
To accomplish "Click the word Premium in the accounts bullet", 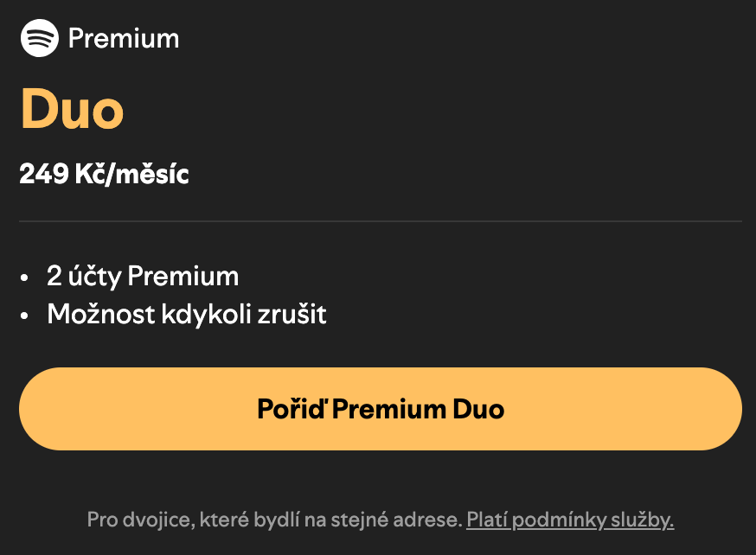I will 183,277.
